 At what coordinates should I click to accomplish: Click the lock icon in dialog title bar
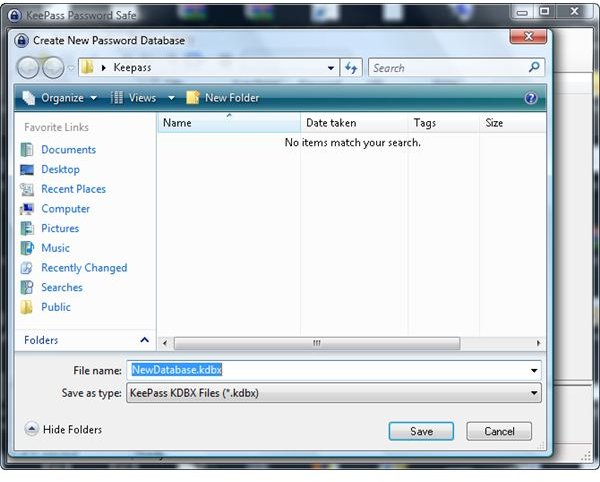coord(21,40)
